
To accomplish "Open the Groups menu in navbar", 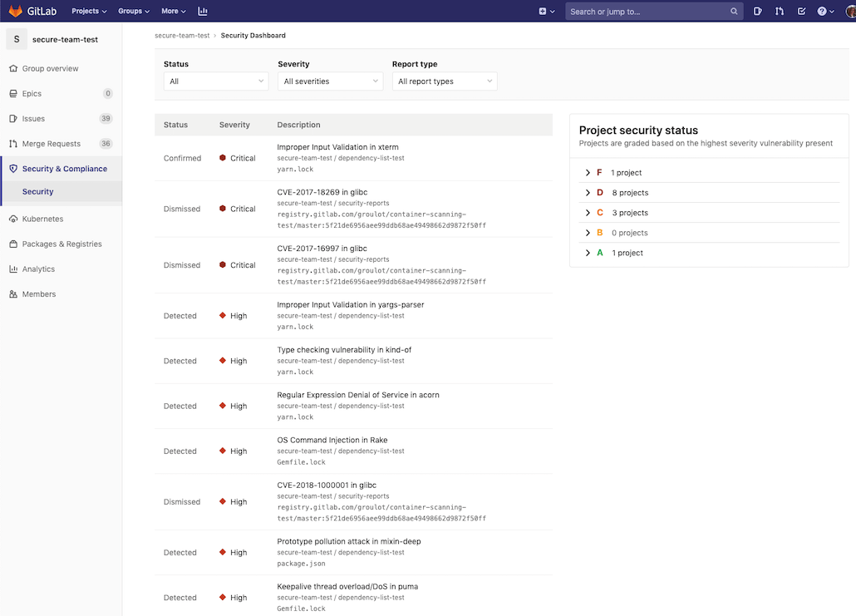I will 134,11.
